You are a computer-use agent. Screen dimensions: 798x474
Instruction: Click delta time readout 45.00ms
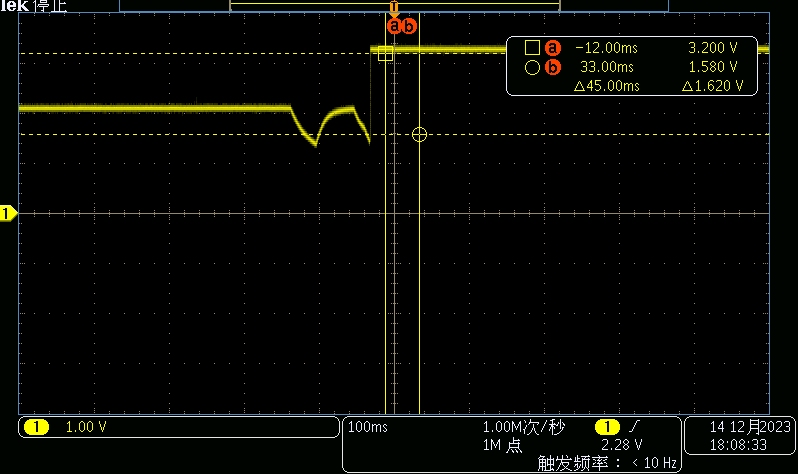(607, 86)
